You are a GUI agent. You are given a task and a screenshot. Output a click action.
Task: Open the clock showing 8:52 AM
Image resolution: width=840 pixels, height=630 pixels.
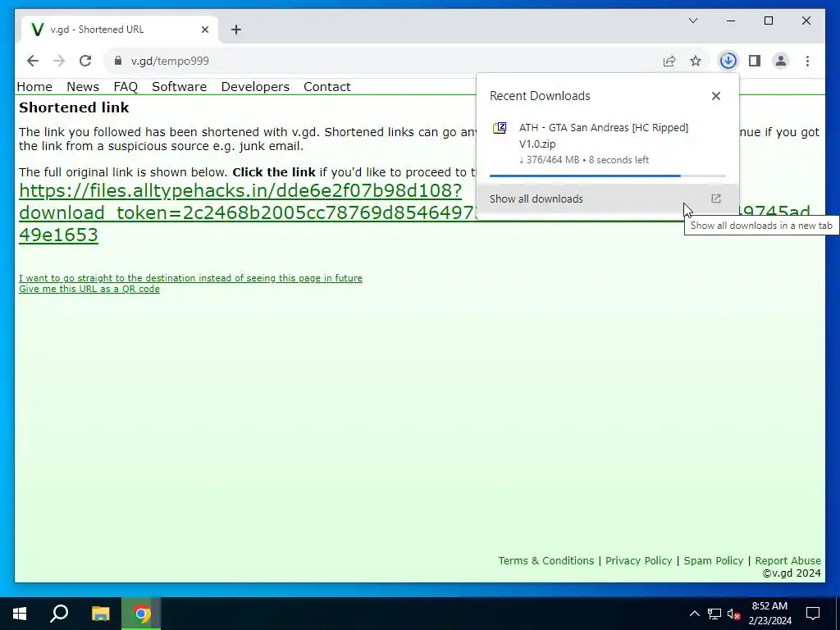769,614
